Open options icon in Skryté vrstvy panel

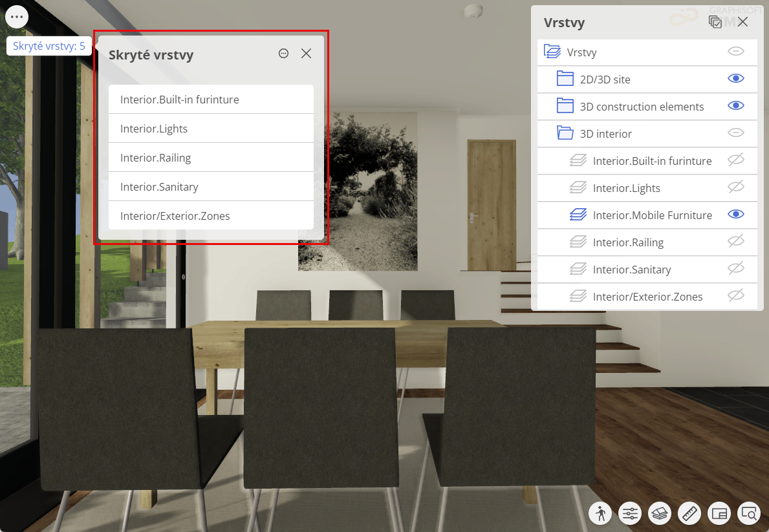tap(283, 54)
